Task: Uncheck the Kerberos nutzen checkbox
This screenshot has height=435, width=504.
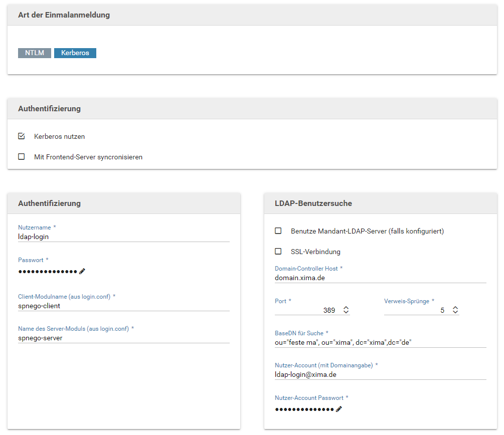Action: click(x=22, y=136)
